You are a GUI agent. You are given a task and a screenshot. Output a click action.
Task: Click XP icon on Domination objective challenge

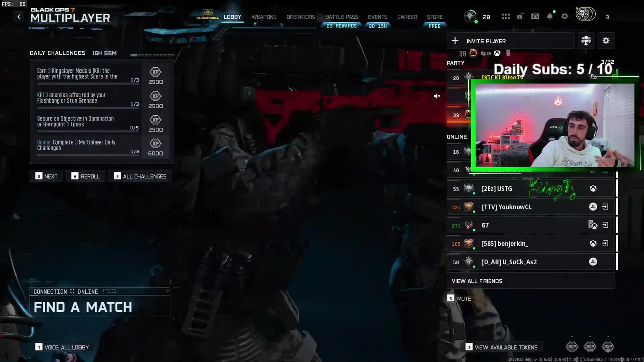(156, 120)
